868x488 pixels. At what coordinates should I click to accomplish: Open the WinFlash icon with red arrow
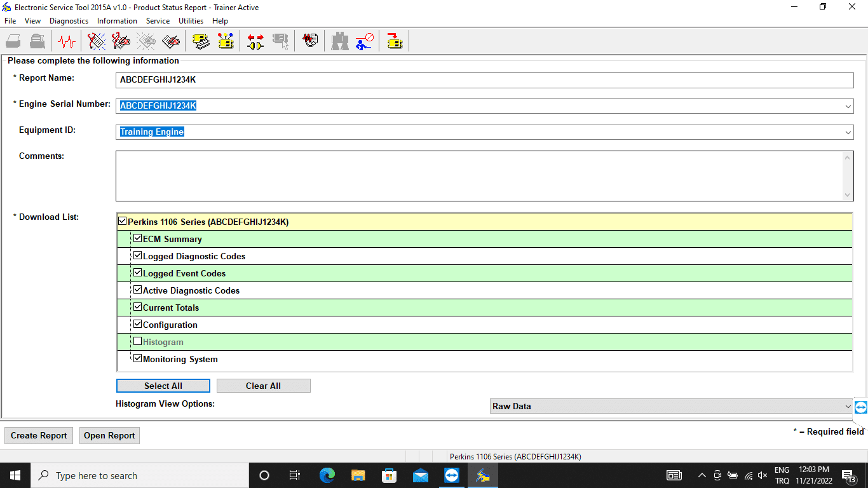[x=395, y=42]
